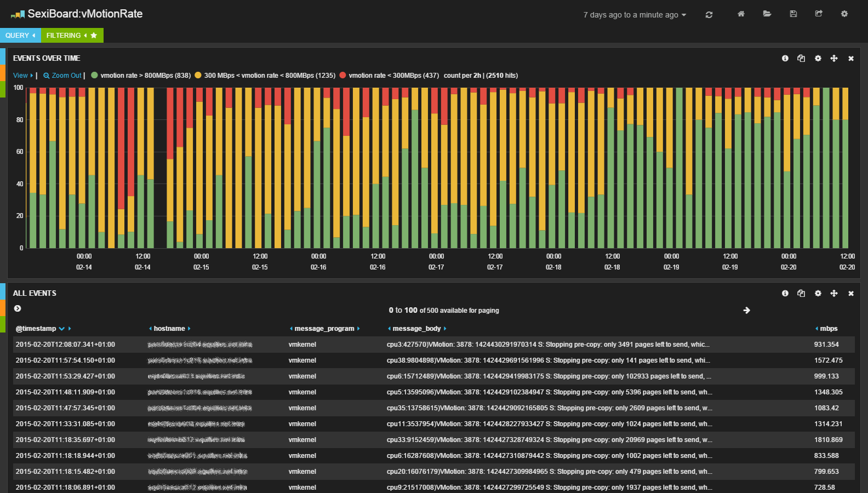868x493 pixels.
Task: Remove the All Events panel
Action: coord(851,294)
